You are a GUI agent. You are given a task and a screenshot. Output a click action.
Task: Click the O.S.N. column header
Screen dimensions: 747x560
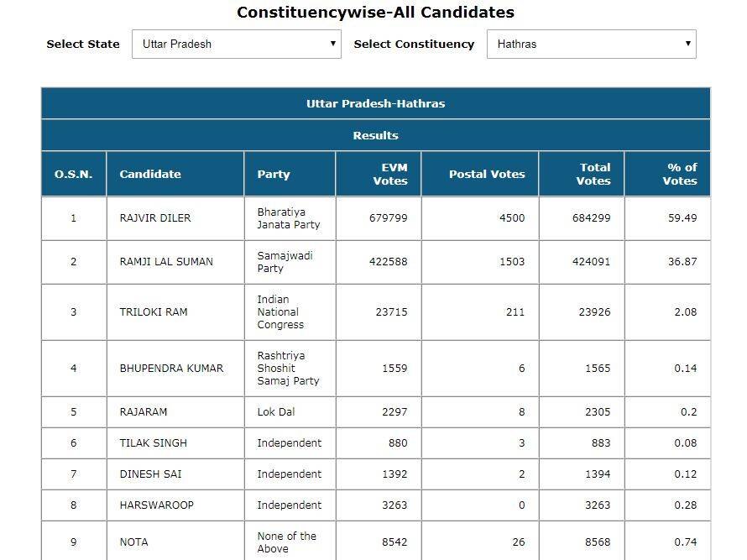[74, 175]
